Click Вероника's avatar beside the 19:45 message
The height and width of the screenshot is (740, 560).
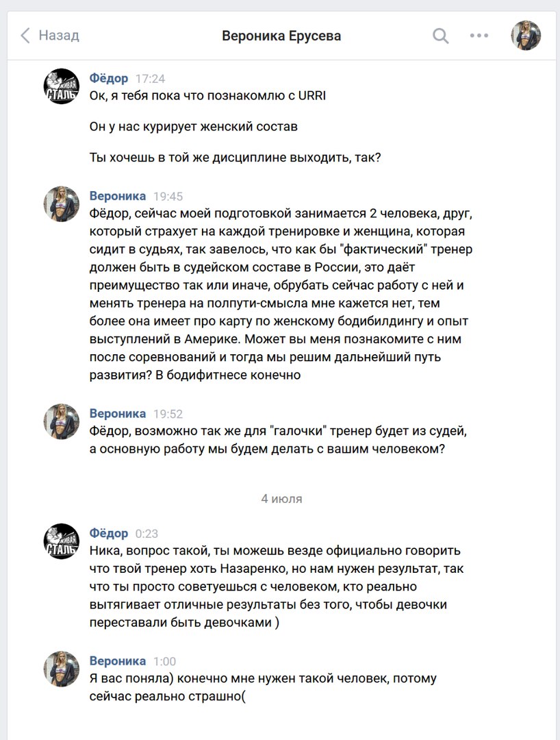click(x=62, y=204)
